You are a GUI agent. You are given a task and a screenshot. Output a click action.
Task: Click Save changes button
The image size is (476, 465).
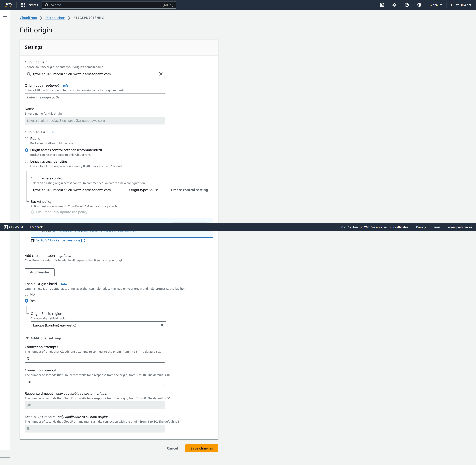[x=202, y=448]
